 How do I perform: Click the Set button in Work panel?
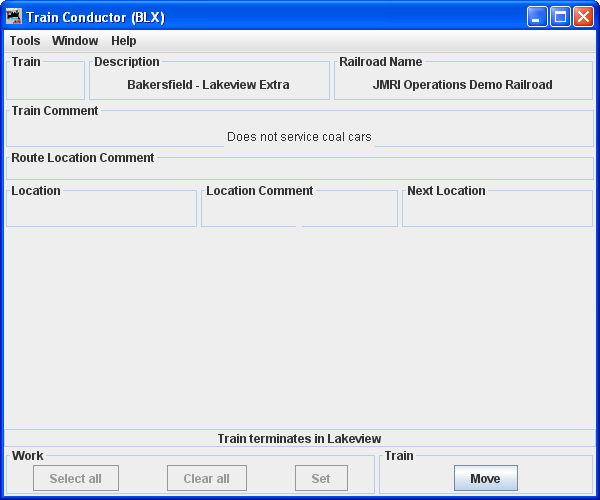tap(321, 478)
